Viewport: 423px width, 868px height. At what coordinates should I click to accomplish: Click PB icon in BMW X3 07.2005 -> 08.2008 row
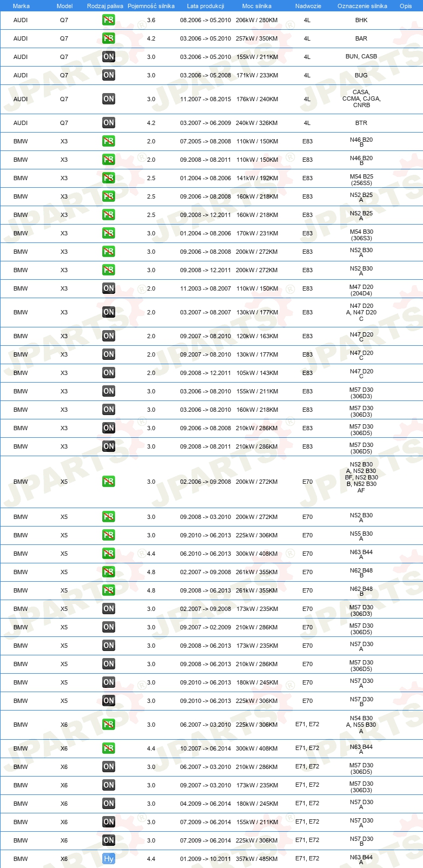(x=109, y=141)
